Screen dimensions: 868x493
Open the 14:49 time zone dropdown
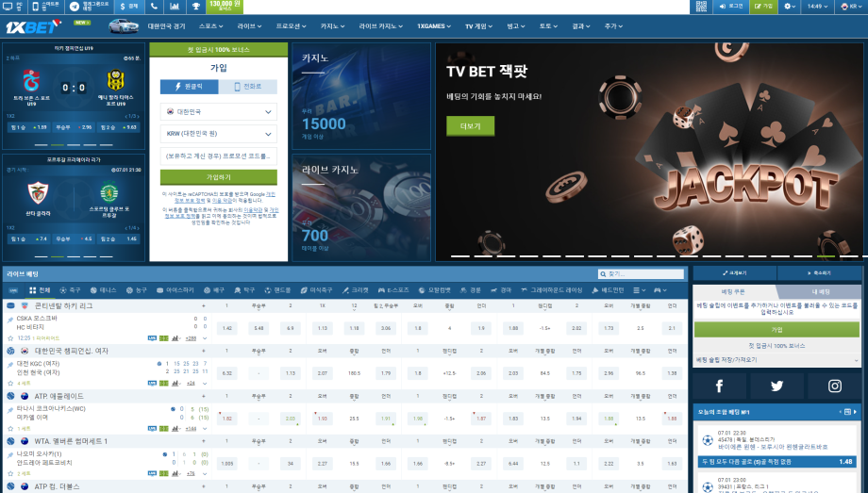coord(817,7)
